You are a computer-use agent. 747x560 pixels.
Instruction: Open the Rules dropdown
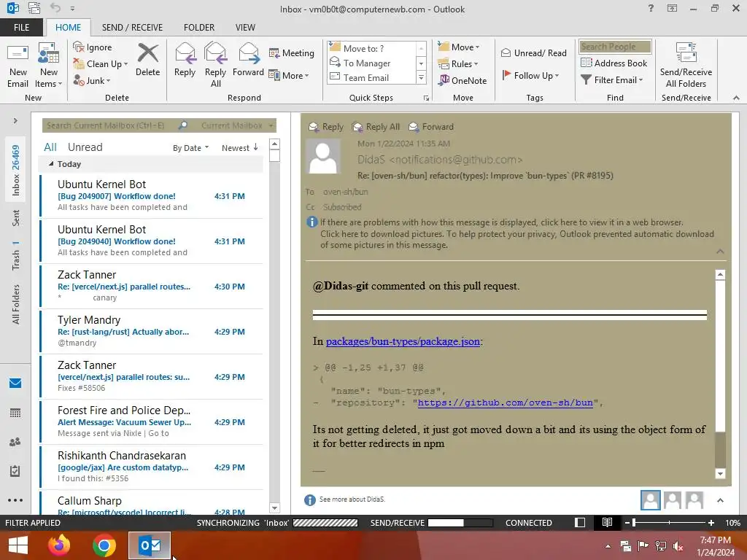pyautogui.click(x=458, y=64)
